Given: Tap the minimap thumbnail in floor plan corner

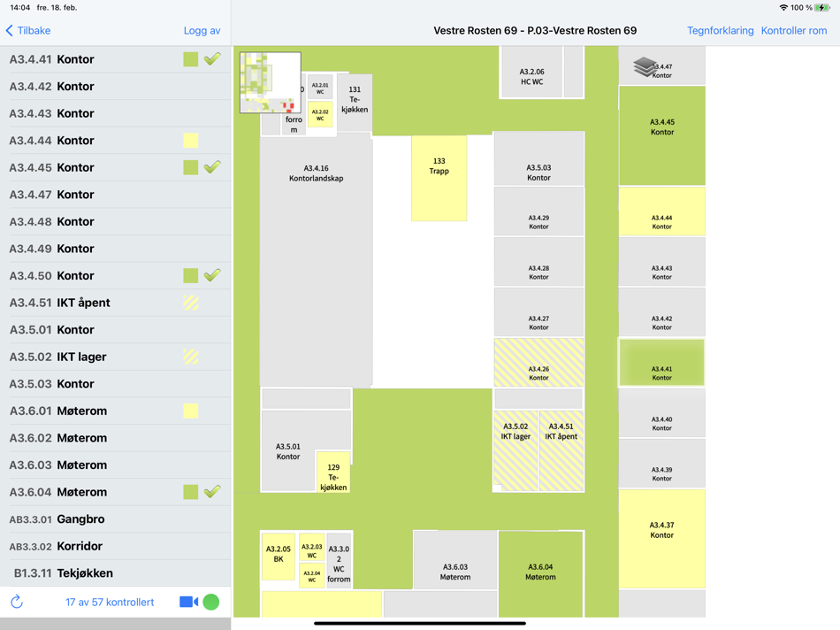Looking at the screenshot, I should pos(269,83).
